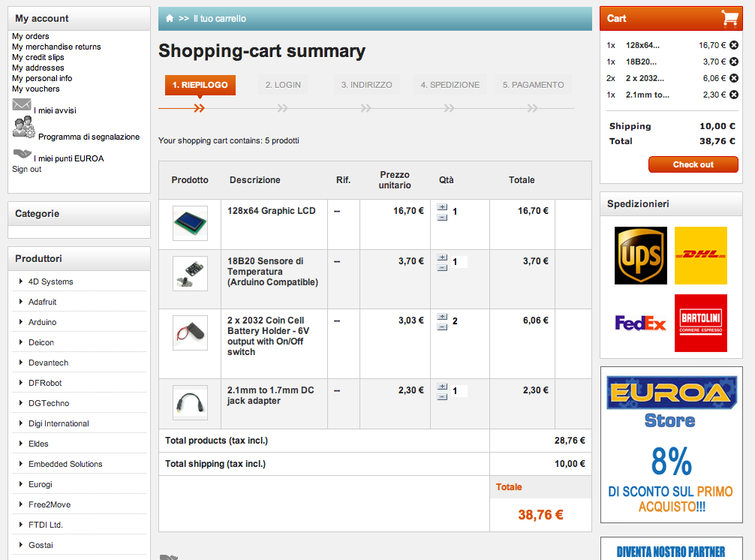Image resolution: width=755 pixels, height=560 pixels.
Task: Increase quantity of 18B20 temperature sensor
Action: coord(442,257)
